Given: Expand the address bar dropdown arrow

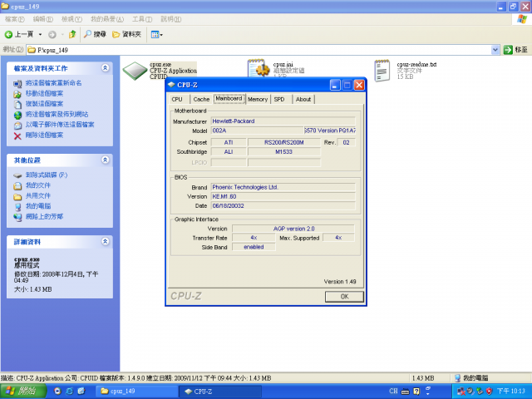Looking at the screenshot, I should 495,50.
